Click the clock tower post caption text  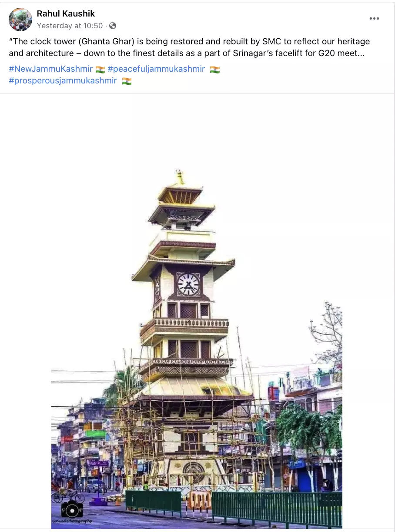coord(189,47)
